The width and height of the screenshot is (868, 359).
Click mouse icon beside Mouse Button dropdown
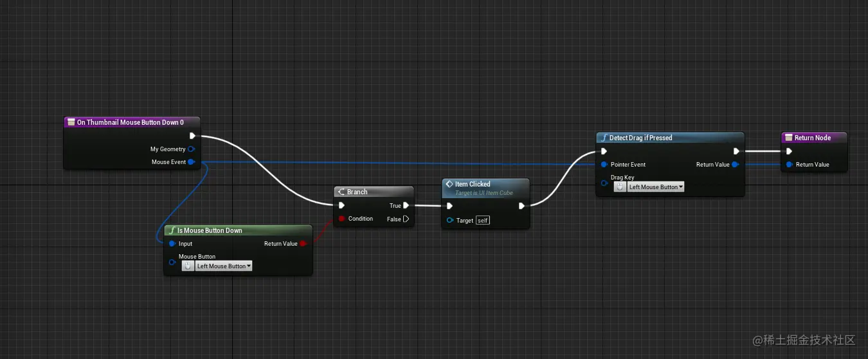coord(188,266)
